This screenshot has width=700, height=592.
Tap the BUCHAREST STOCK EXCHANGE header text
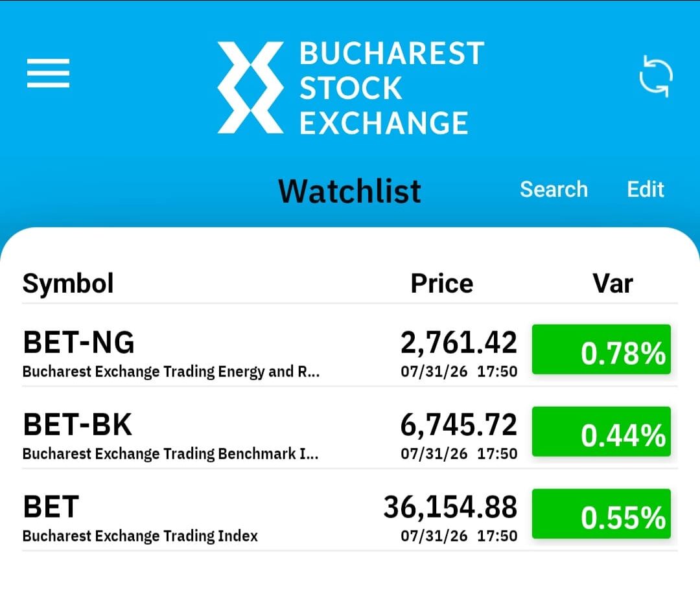391,87
